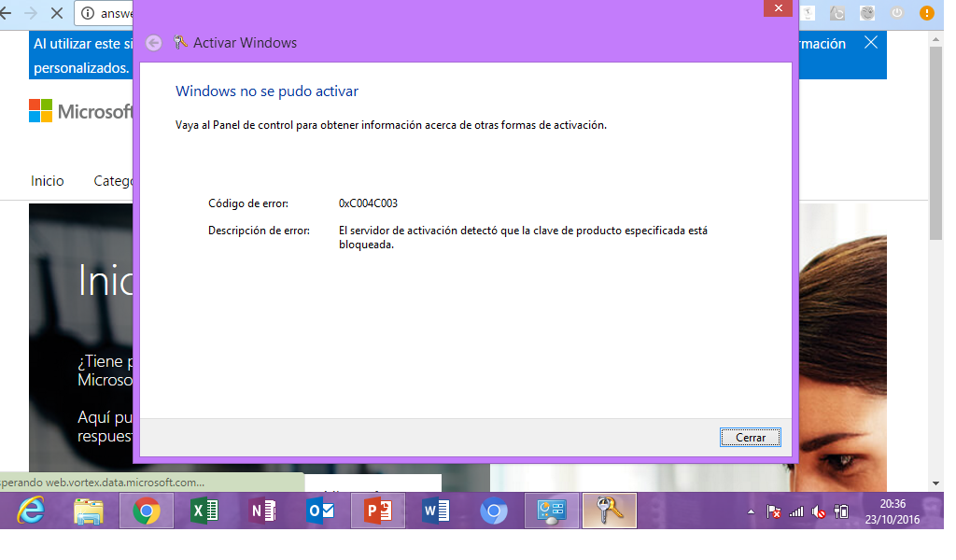Click error code 0xC004C003 text

click(x=368, y=203)
